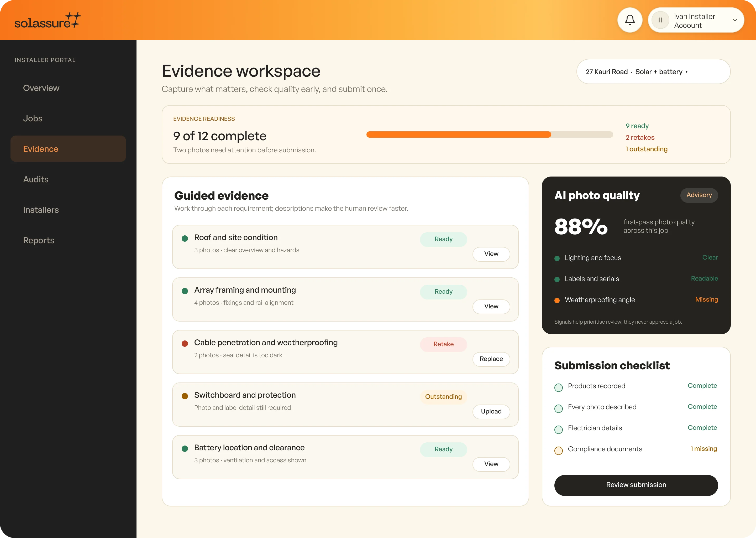Click Ready badge for Roof and site condition
Image resolution: width=756 pixels, height=538 pixels.
point(443,239)
